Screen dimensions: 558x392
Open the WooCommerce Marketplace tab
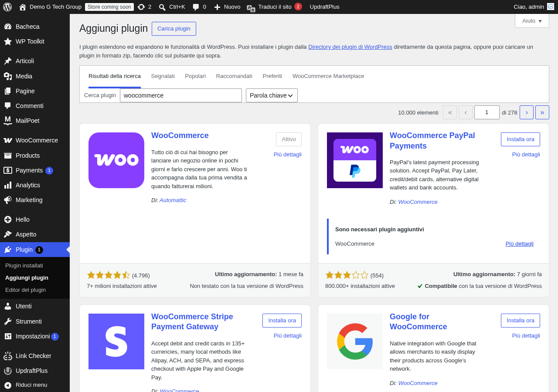328,76
